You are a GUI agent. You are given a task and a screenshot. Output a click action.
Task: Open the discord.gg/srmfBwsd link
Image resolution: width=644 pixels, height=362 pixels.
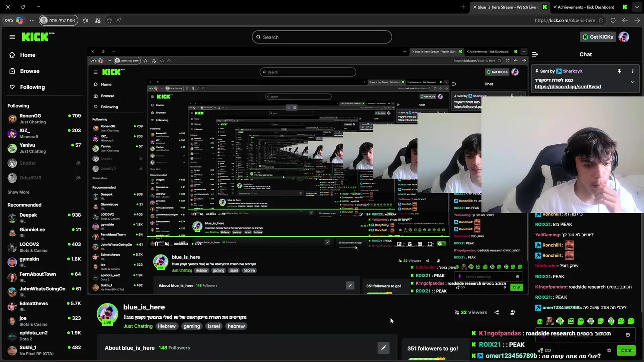tap(568, 87)
